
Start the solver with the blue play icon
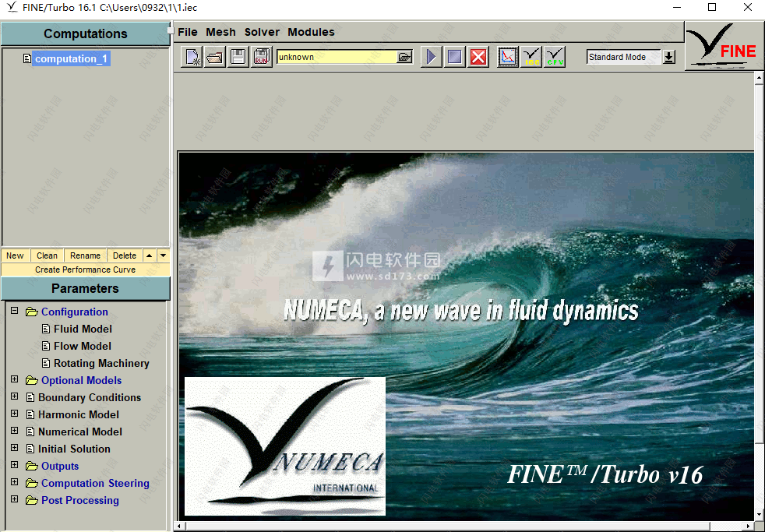pos(431,57)
